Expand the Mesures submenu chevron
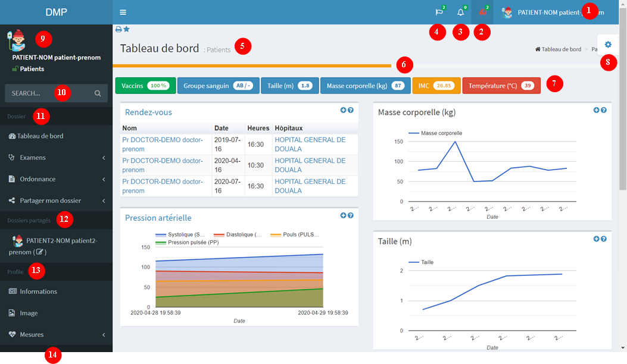 coord(104,335)
